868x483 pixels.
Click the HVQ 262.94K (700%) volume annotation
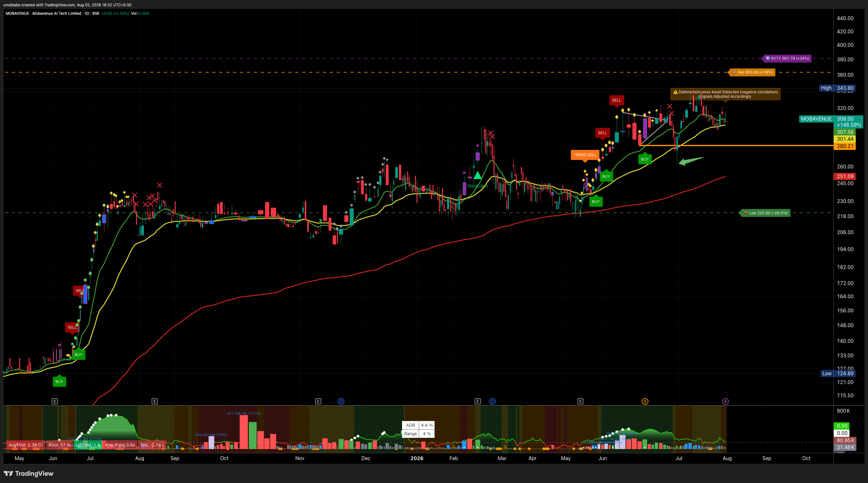pyautogui.click(x=211, y=435)
